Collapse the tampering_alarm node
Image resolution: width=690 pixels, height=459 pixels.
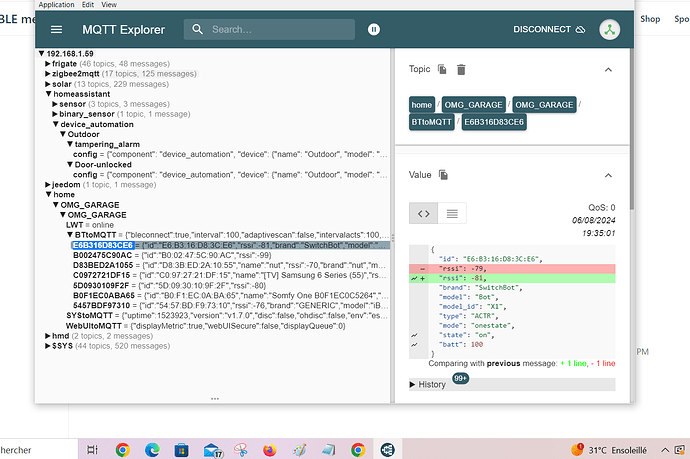coord(70,144)
